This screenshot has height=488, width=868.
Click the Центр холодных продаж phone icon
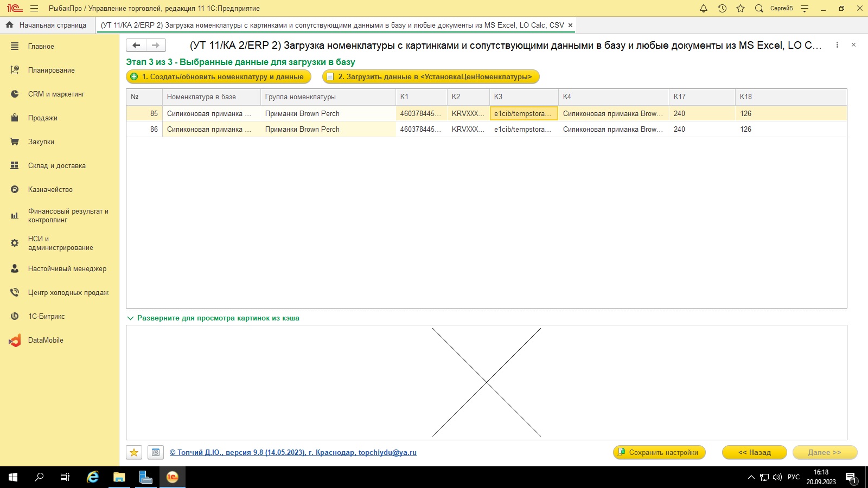click(x=15, y=293)
